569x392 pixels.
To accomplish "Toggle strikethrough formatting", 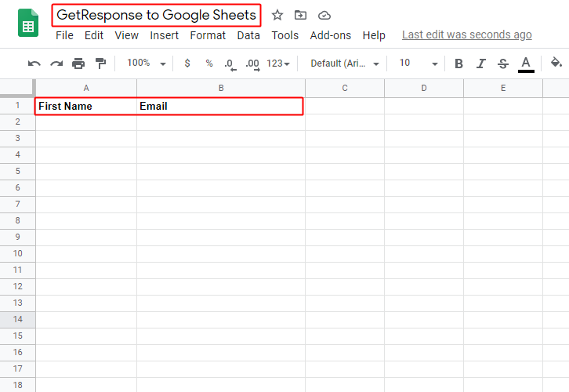I will (x=503, y=64).
